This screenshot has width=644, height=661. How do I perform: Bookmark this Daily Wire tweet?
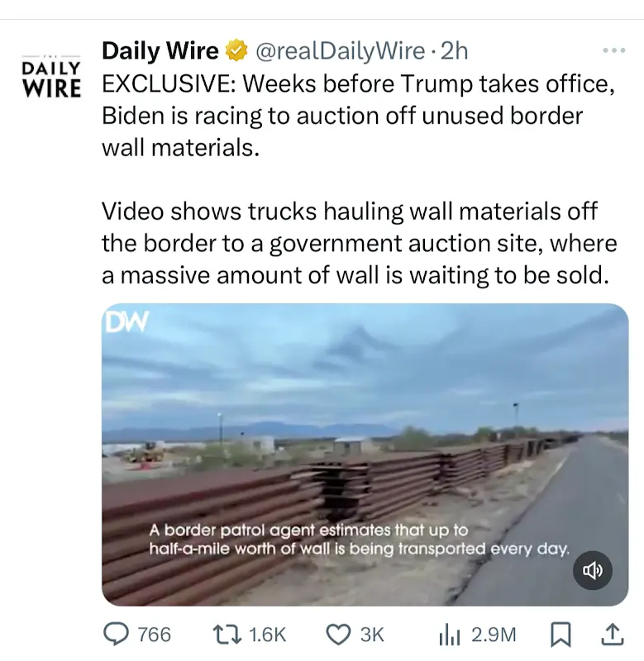click(561, 635)
